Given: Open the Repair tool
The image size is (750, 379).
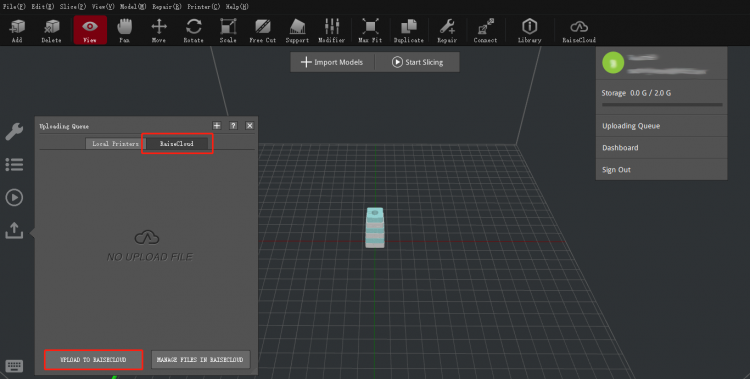Looking at the screenshot, I should click(x=447, y=31).
